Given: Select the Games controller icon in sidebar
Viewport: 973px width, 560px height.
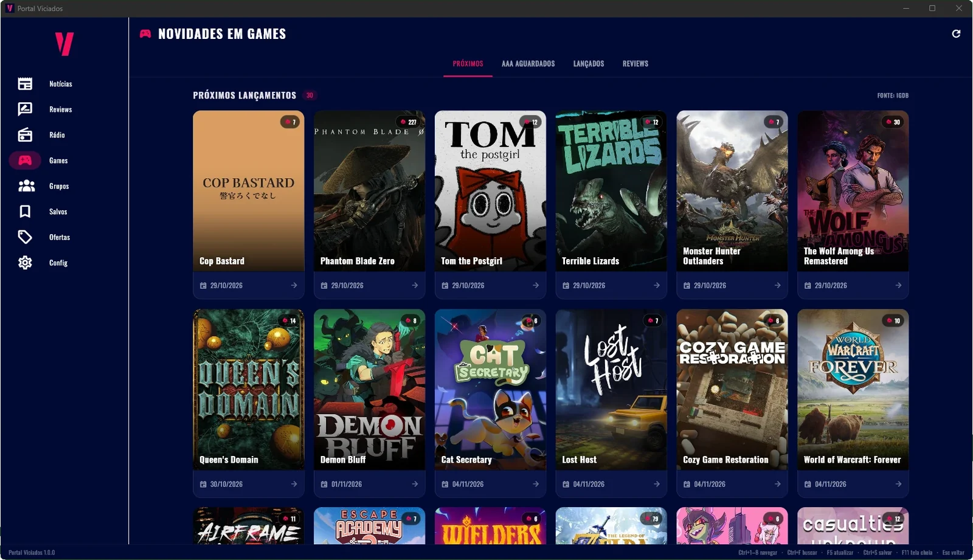Looking at the screenshot, I should (25, 161).
